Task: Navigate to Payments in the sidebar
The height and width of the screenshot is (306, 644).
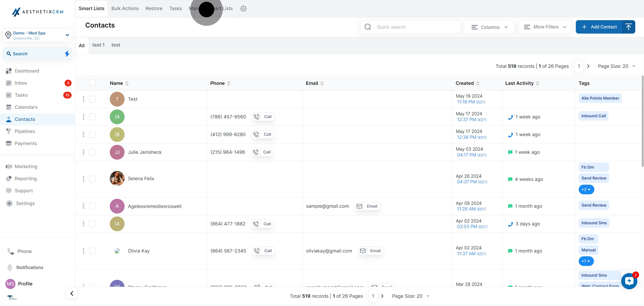Action: coord(25,143)
